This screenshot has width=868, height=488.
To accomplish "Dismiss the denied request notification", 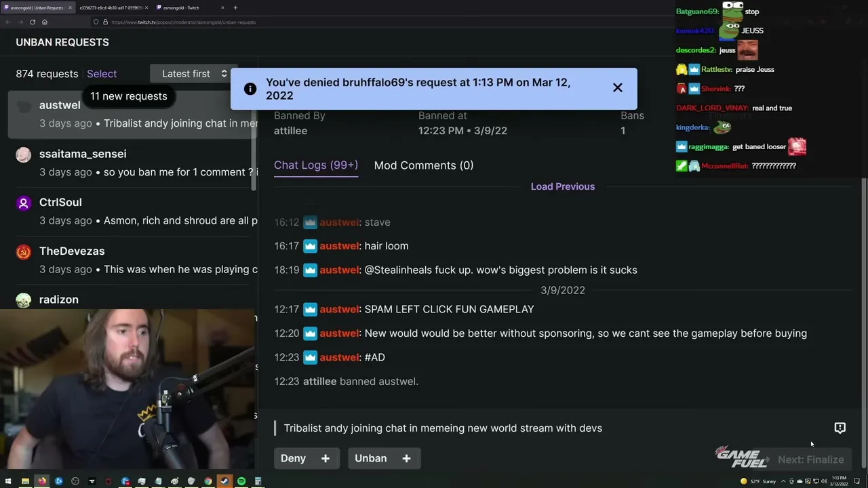I will pyautogui.click(x=617, y=88).
